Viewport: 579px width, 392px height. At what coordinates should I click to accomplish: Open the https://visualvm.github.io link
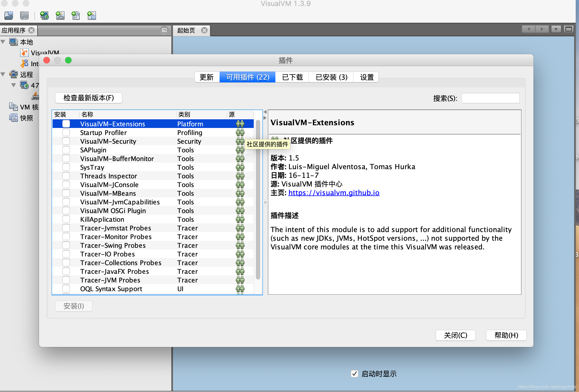tap(334, 193)
